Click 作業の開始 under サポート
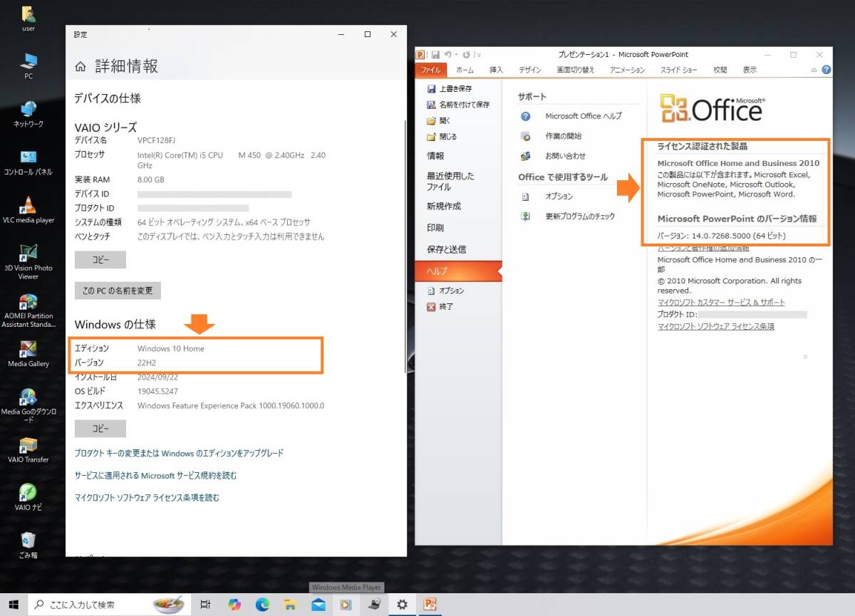The image size is (855, 616). [x=550, y=136]
